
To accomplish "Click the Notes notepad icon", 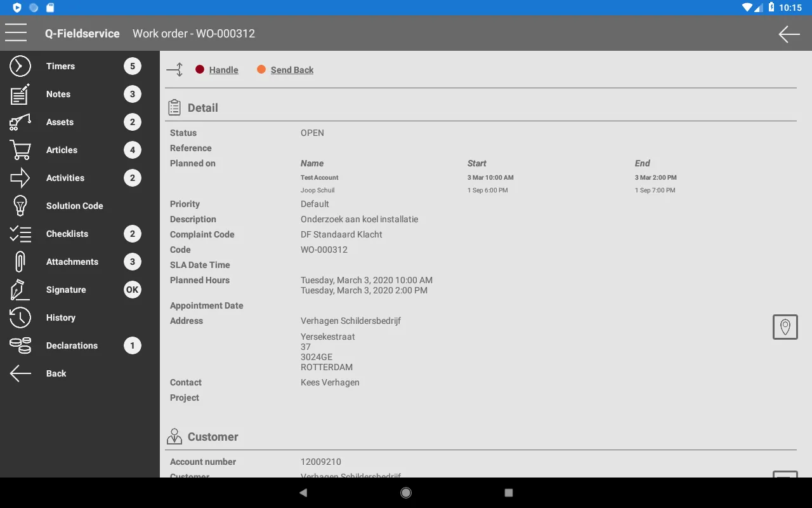I will point(20,94).
